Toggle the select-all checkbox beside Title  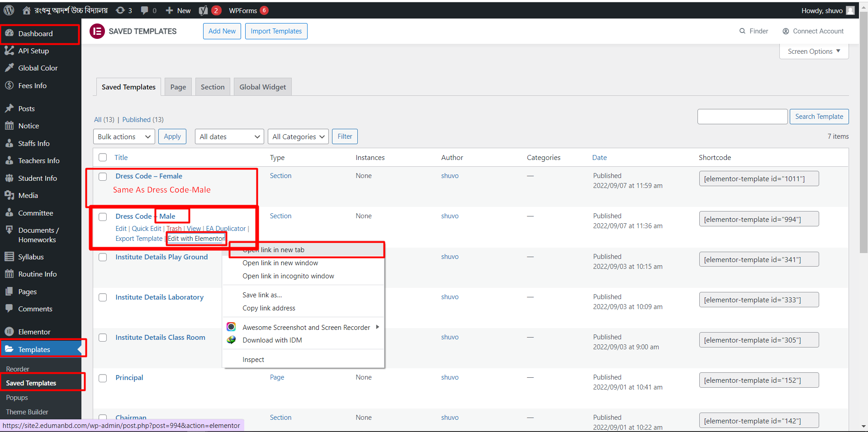[x=103, y=157]
